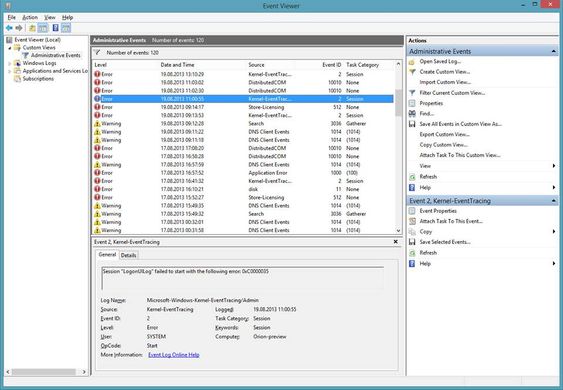Select the Search warning at 19.08.2013 09:12:28
563x390 pixels.
[243, 124]
